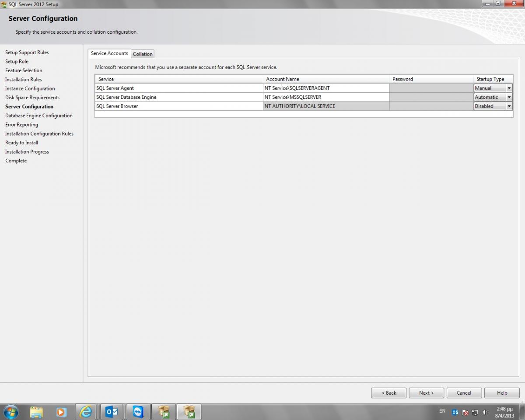Click Disk Space Requirements in the sidebar
Viewport: 525px width, 420px height.
pyautogui.click(x=32, y=98)
